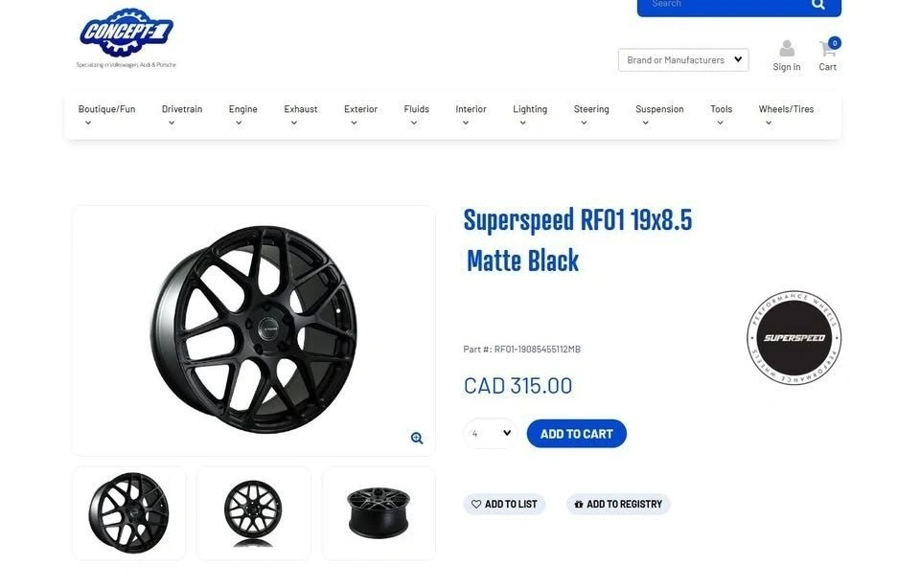
Task: Click the gift Add to Registry button
Action: coord(618,504)
